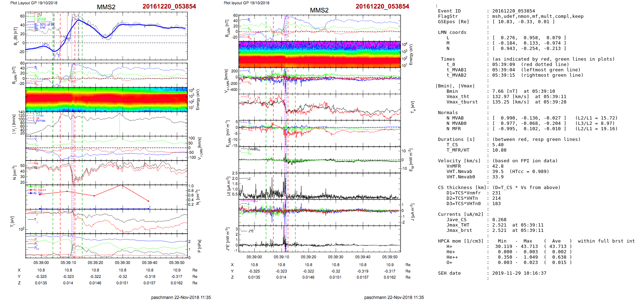Screen dimensions: 644x300
Task: Select the 'CS thickness [km]' heading
Action: [x=461, y=188]
